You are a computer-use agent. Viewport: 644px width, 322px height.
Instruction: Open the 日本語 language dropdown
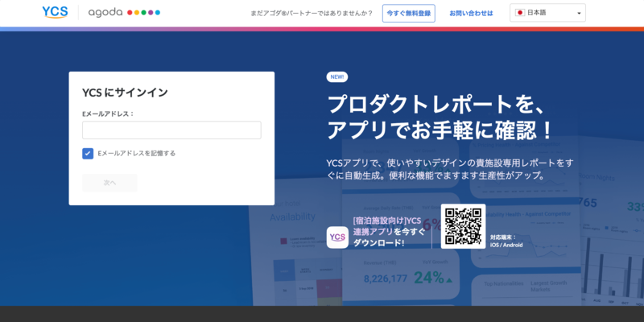pyautogui.click(x=547, y=13)
